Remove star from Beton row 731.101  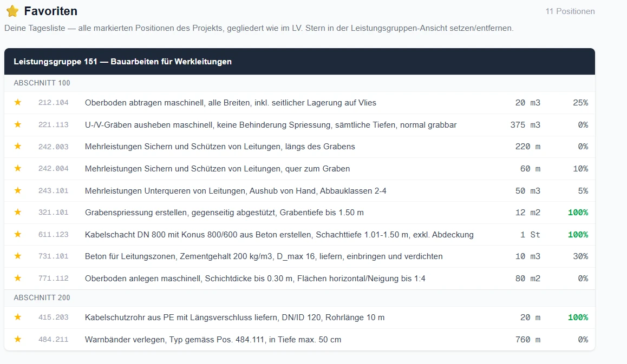(17, 256)
